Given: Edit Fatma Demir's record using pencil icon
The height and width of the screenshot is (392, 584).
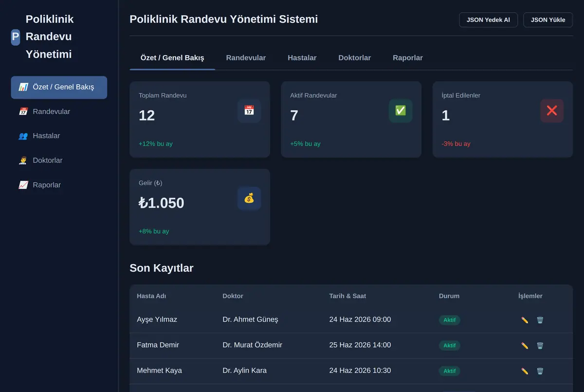Looking at the screenshot, I should (525, 345).
